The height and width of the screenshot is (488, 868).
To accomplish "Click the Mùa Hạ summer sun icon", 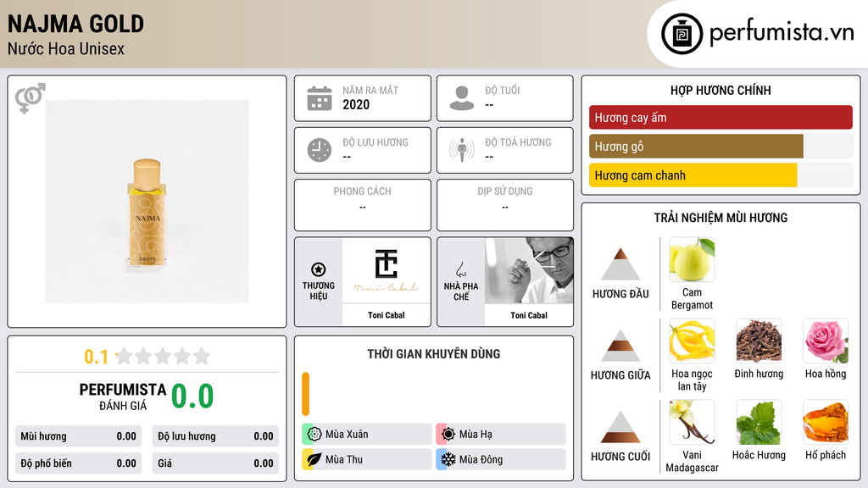I will tap(448, 434).
